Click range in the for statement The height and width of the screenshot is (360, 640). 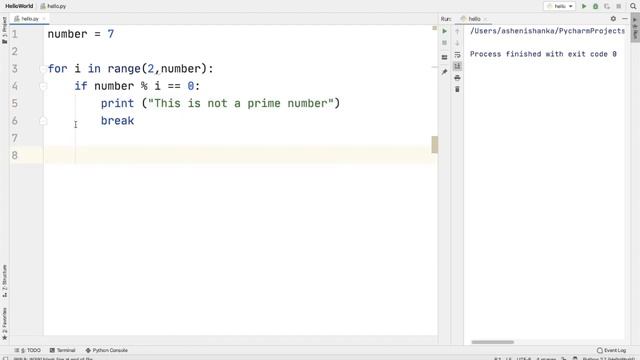[x=124, y=69]
